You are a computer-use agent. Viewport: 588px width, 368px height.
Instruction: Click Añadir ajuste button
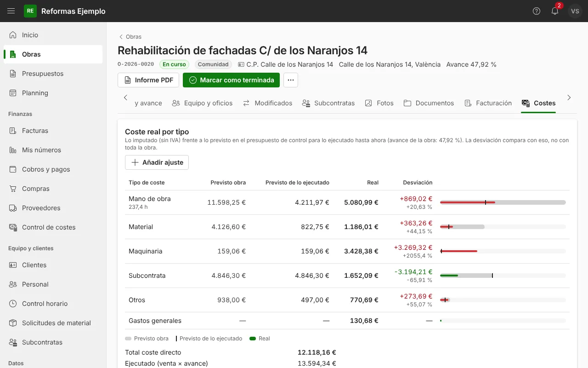tap(157, 162)
